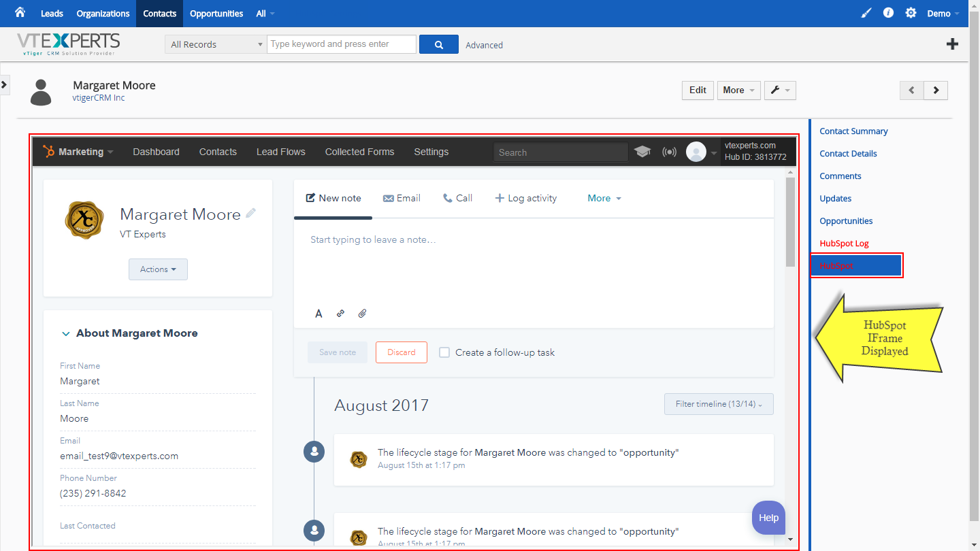
Task: Attach file paperclip icon in note
Action: pyautogui.click(x=363, y=314)
